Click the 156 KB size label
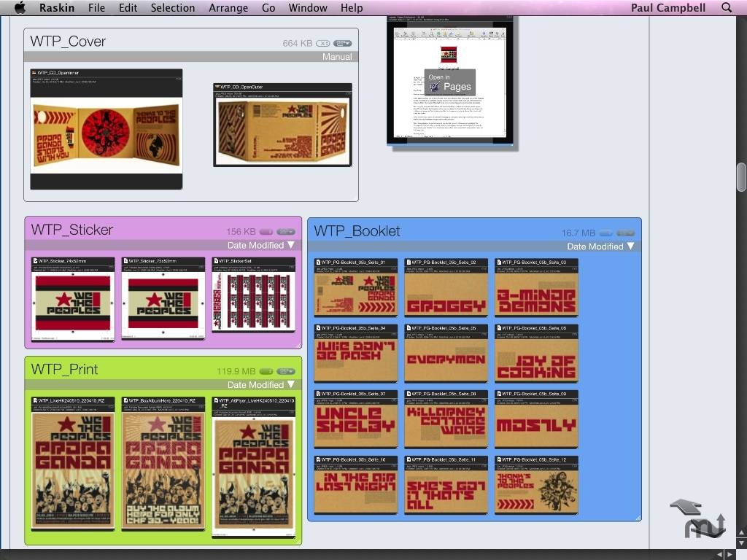Image resolution: width=747 pixels, height=560 pixels. (x=241, y=232)
